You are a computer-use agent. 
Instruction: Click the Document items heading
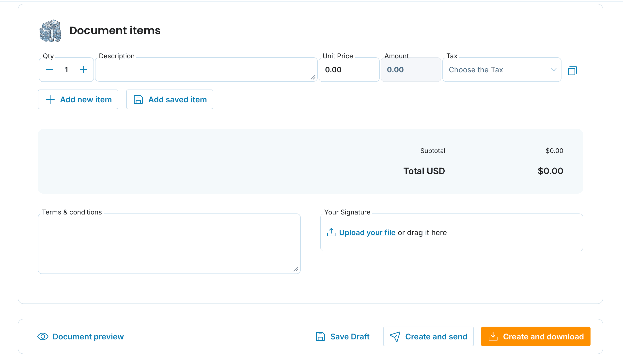pos(115,31)
